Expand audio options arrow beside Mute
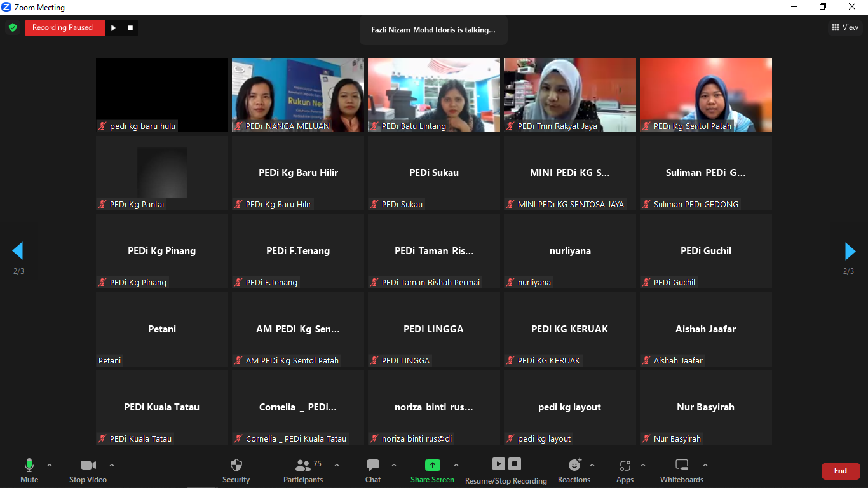Image resolution: width=868 pixels, height=488 pixels. point(50,465)
